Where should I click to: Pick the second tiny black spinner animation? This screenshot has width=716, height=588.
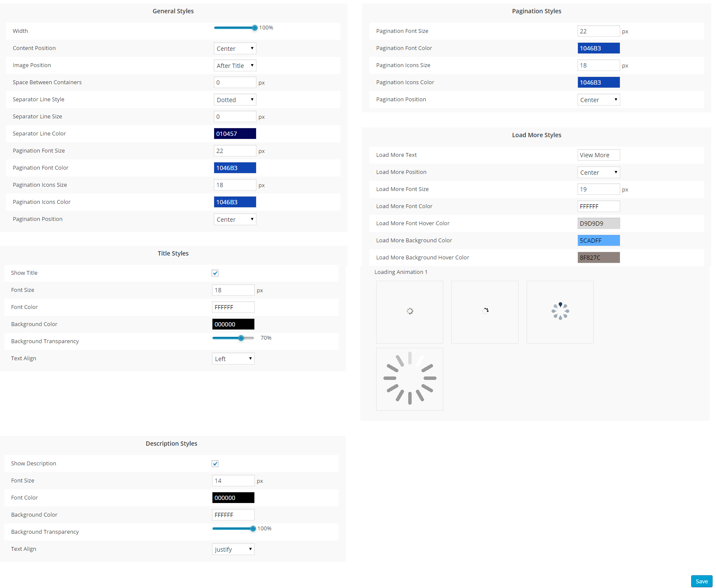tap(485, 312)
